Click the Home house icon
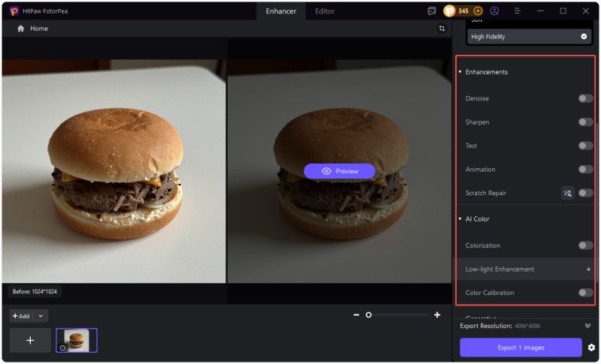Image resolution: width=601 pixels, height=364 pixels. (21, 29)
